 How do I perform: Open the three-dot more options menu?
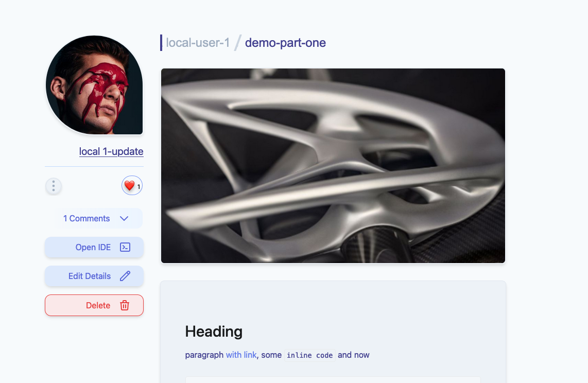tap(54, 186)
